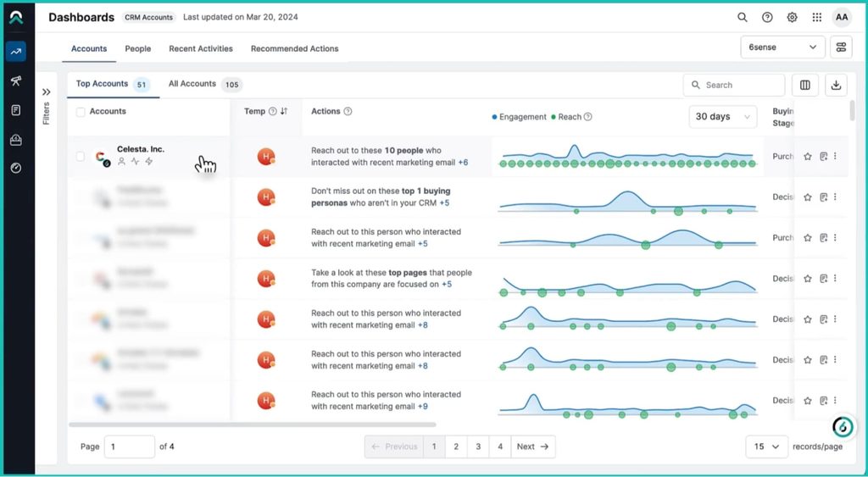Image resolution: width=868 pixels, height=477 pixels.
Task: Click the Next page button
Action: [532, 446]
